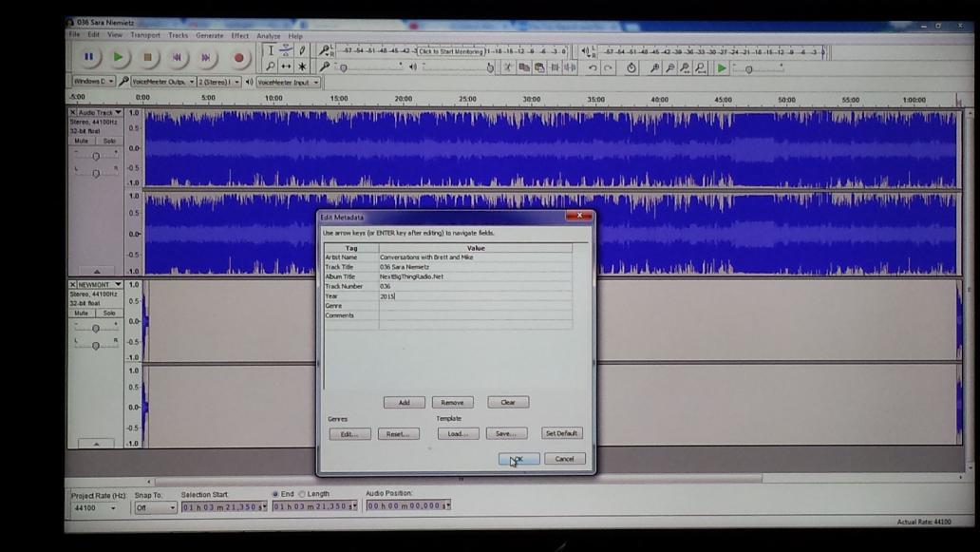980x552 pixels.
Task: Open the Transport menu
Action: click(145, 35)
